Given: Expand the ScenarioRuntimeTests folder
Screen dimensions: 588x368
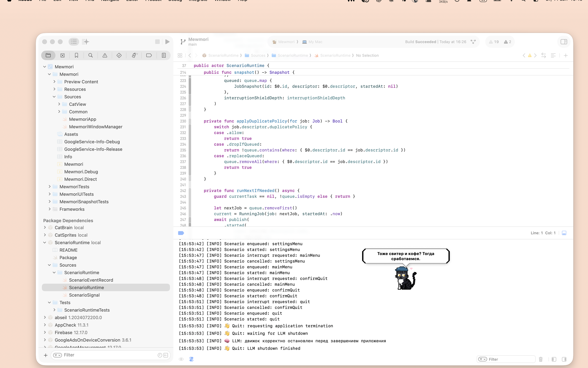Looking at the screenshot, I should (54, 310).
